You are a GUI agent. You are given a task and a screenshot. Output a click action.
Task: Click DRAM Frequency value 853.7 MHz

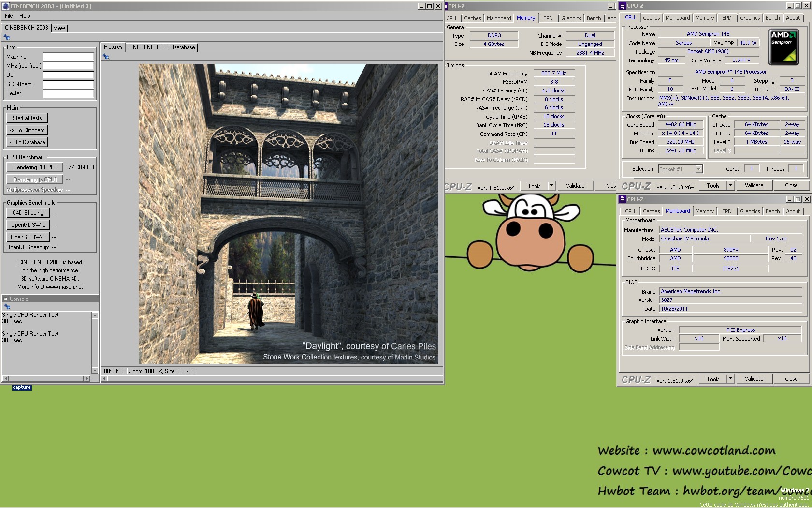554,73
